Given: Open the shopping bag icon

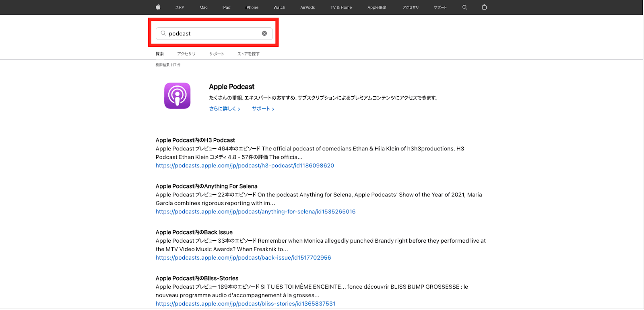Looking at the screenshot, I should (x=484, y=7).
